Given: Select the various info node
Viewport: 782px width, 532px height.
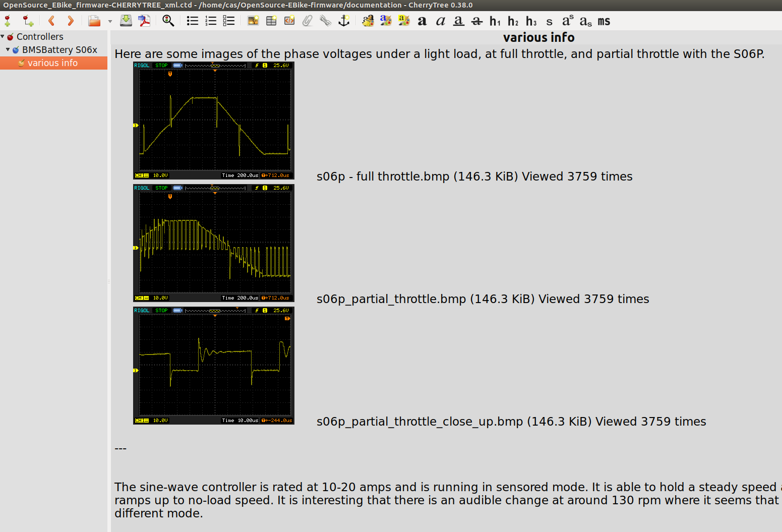Looking at the screenshot, I should click(52, 63).
